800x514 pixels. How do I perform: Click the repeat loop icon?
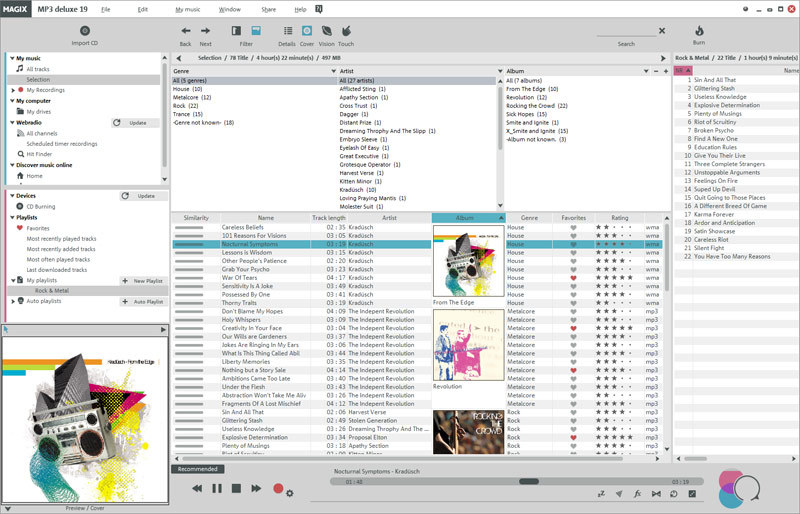click(x=674, y=494)
